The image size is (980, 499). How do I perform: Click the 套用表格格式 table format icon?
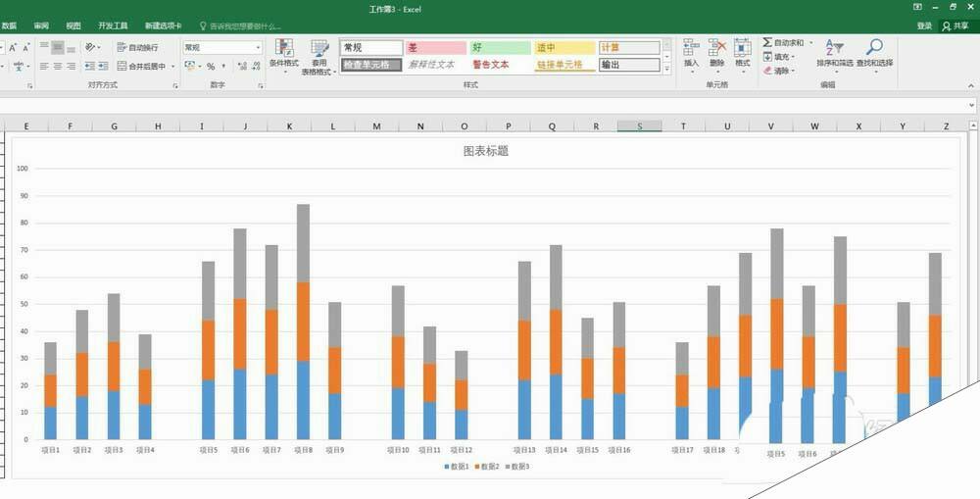point(319,55)
